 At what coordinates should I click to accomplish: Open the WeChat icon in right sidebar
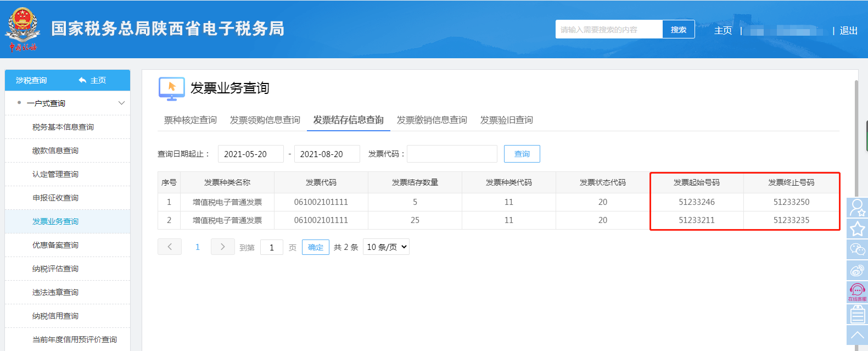[857, 249]
